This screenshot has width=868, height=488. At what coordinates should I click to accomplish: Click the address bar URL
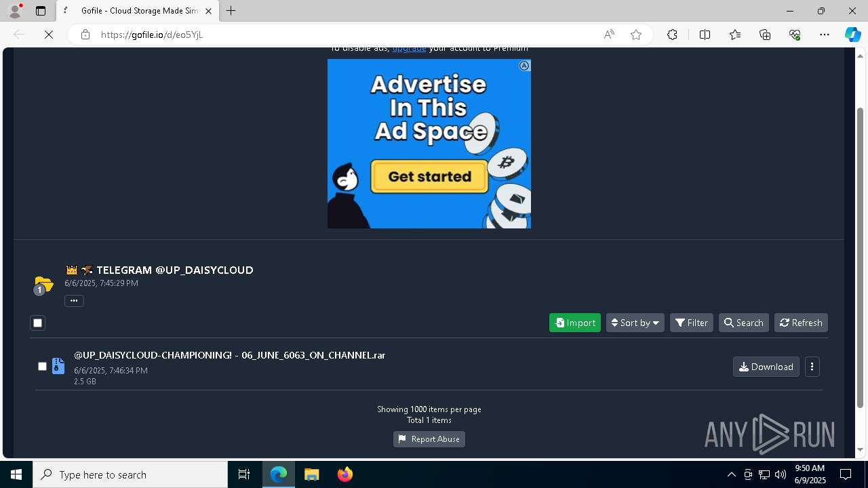click(152, 35)
